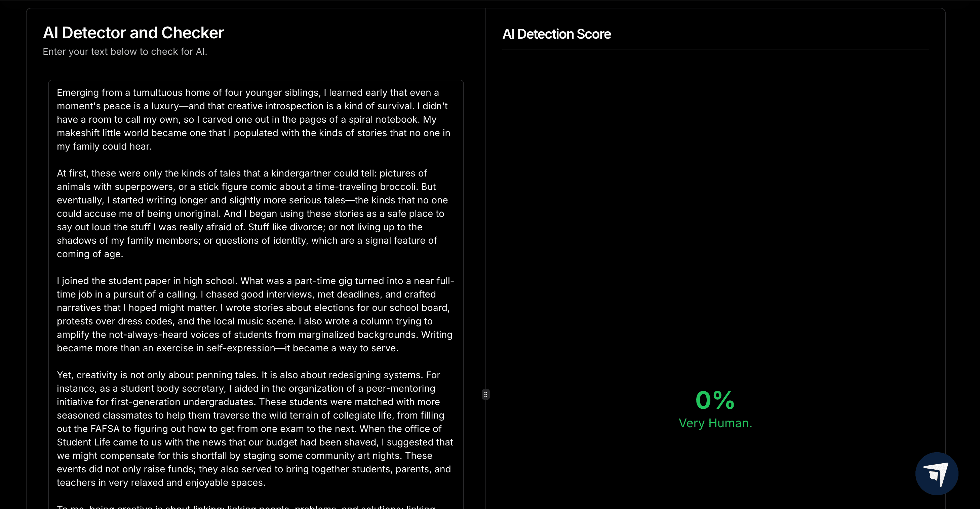Viewport: 980px width, 509px height.
Task: Click the panel resize grip handle
Action: pyautogui.click(x=485, y=394)
